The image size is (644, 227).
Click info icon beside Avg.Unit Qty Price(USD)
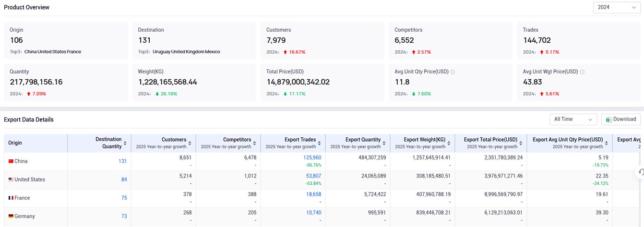tap(453, 72)
